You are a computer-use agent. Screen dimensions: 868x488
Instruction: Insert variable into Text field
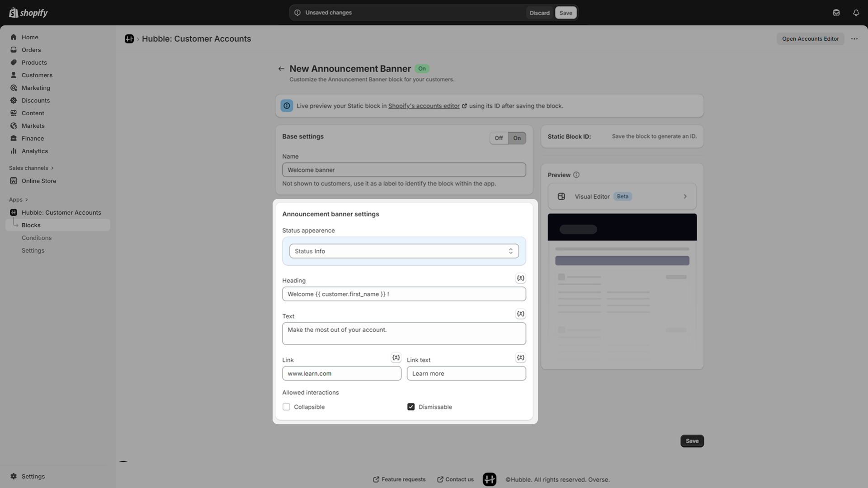pos(520,314)
